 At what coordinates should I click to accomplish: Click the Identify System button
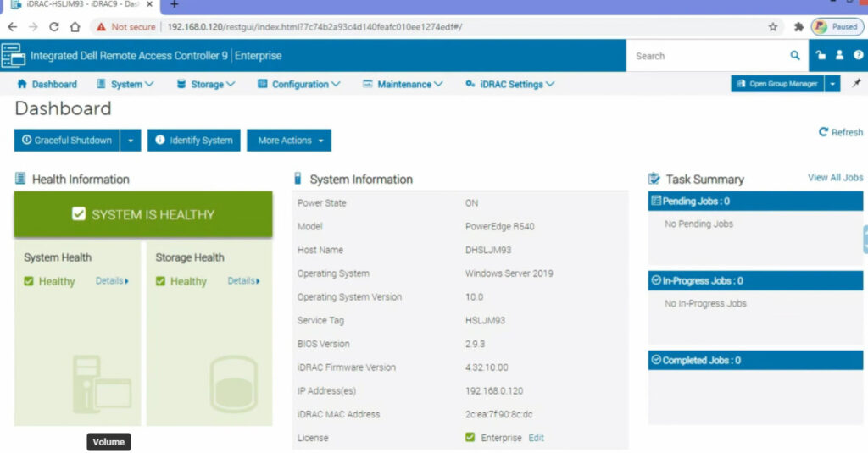[x=194, y=141]
